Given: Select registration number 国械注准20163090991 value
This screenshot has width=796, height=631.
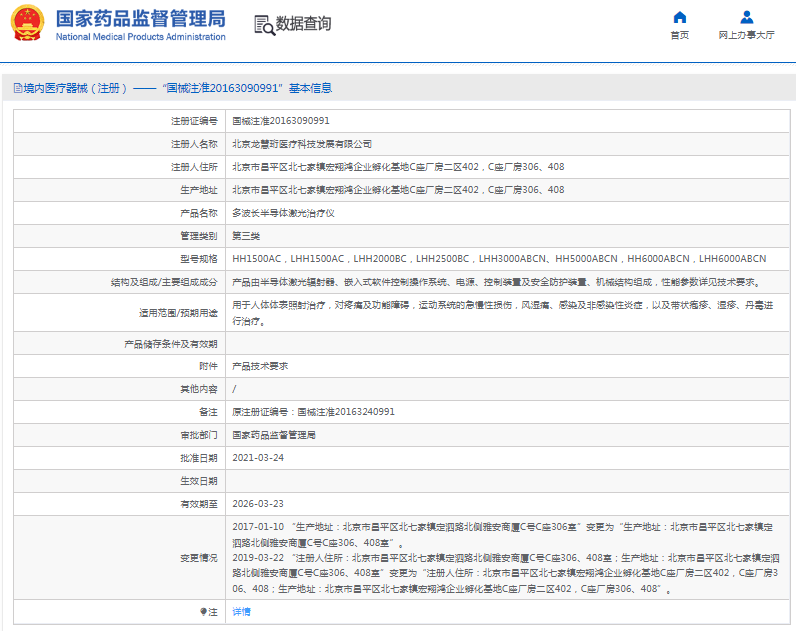Looking at the screenshot, I should [x=281, y=121].
